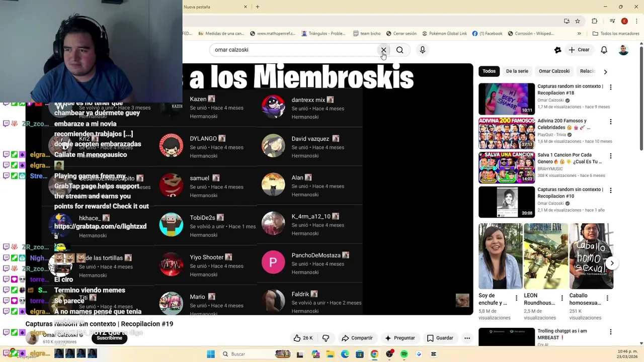This screenshot has height=362, width=644.
Task: Select the De la serie filter chip
Action: point(517,71)
